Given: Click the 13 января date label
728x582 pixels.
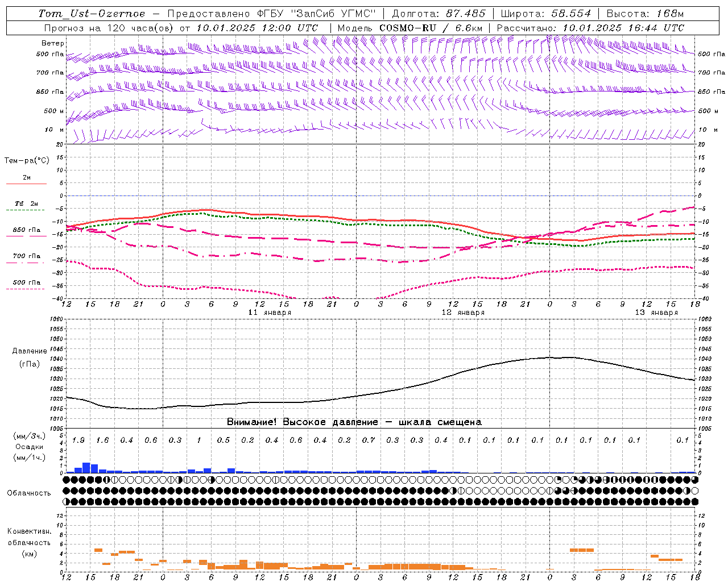Looking at the screenshot, I should point(656,313).
